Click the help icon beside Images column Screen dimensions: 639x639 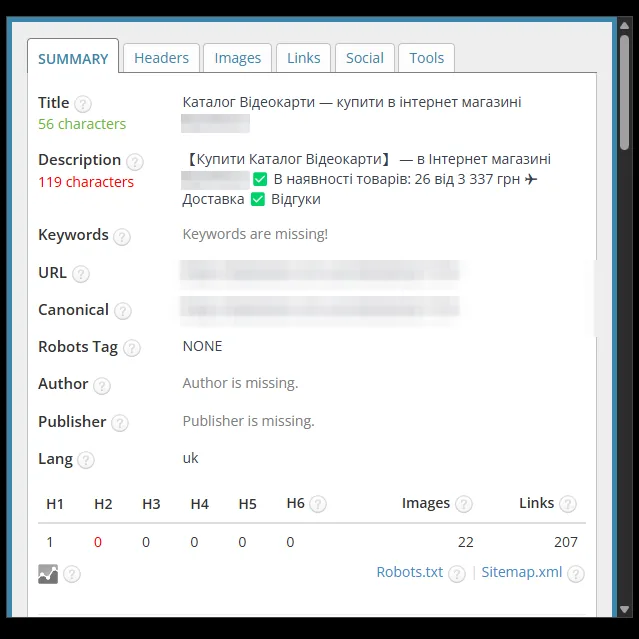click(463, 504)
